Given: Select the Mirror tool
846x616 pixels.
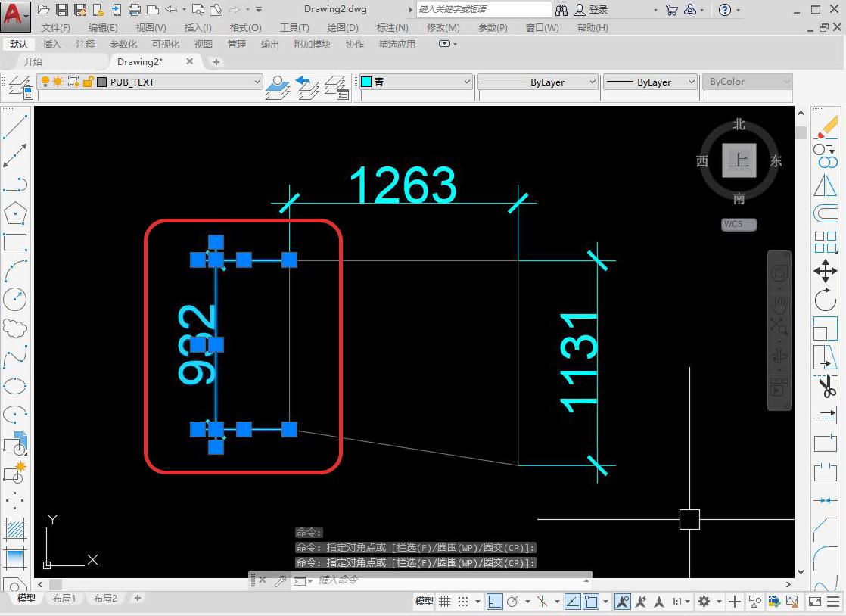Looking at the screenshot, I should click(825, 185).
